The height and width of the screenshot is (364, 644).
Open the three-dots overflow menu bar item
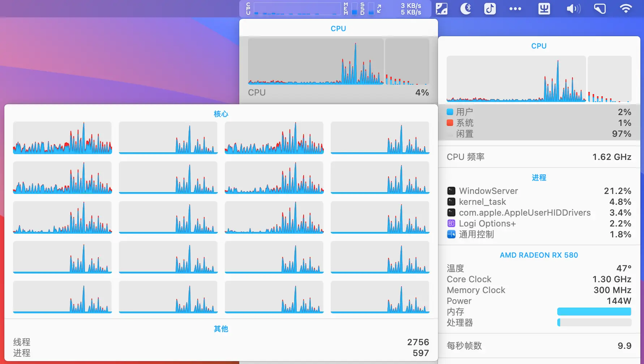pyautogui.click(x=515, y=9)
